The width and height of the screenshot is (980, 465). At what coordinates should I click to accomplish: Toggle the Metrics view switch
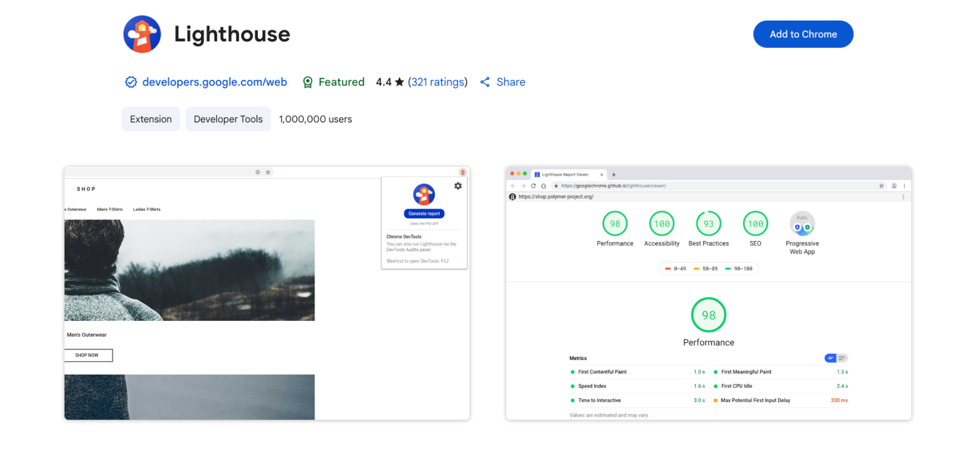836,358
